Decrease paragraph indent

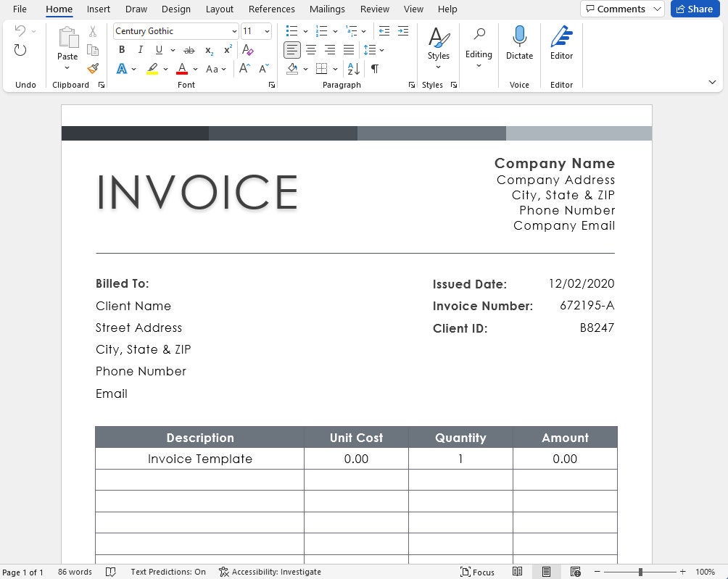point(384,31)
